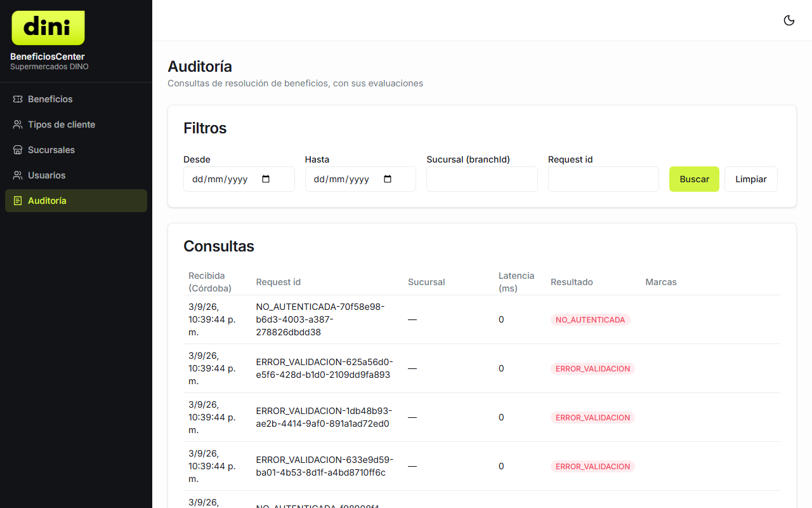Select request id ERROR_VALIDACION-625a56d0
Screen dimensions: 812x508
(325, 368)
